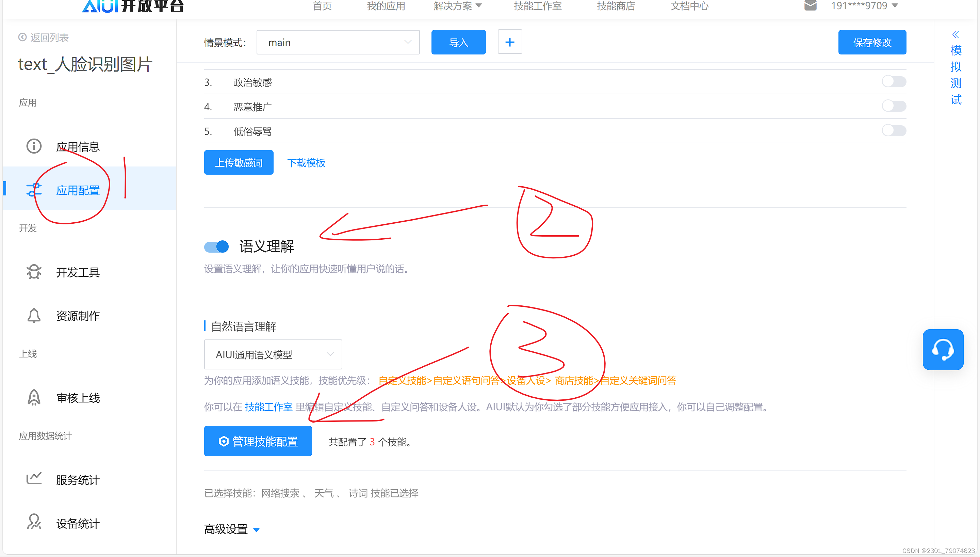Open the AIUI通用语义模型 selector
Image resolution: width=980 pixels, height=557 pixels.
(x=273, y=354)
